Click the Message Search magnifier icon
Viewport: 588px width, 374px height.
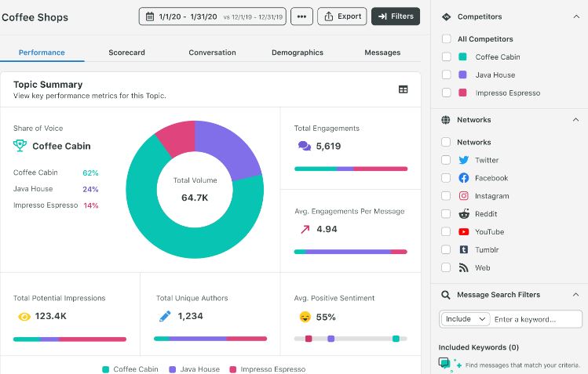[445, 295]
